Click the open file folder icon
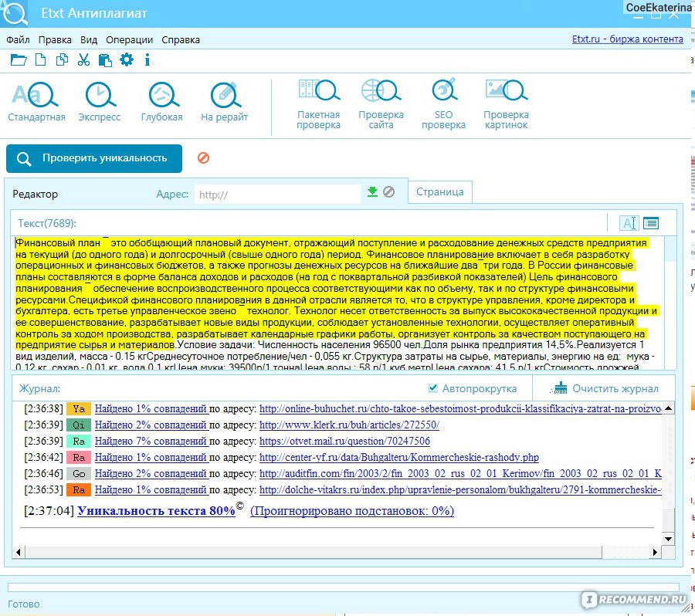This screenshot has height=616, width=695. pyautogui.click(x=19, y=59)
